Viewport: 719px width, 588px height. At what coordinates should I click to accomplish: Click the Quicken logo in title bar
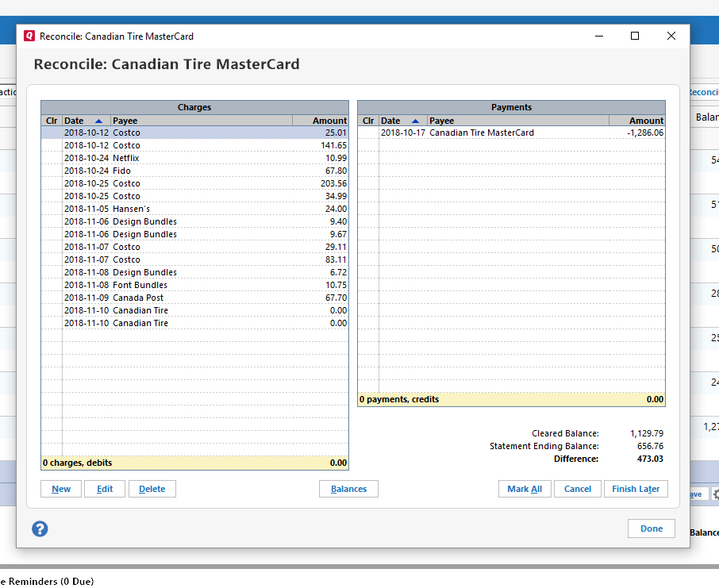pos(29,36)
